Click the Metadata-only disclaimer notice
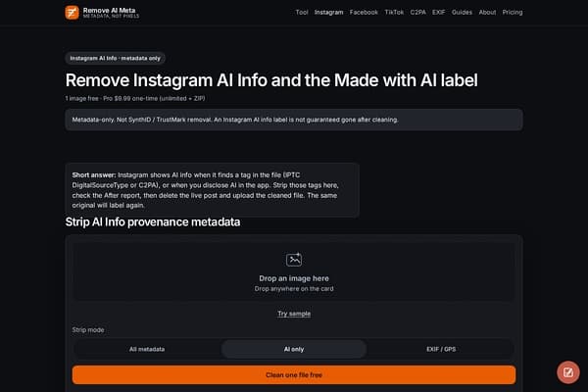 (x=294, y=120)
